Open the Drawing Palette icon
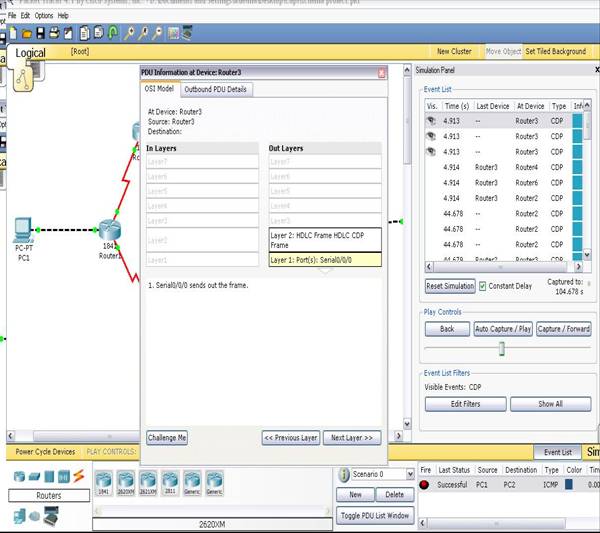The height and width of the screenshot is (533, 600). click(x=173, y=34)
